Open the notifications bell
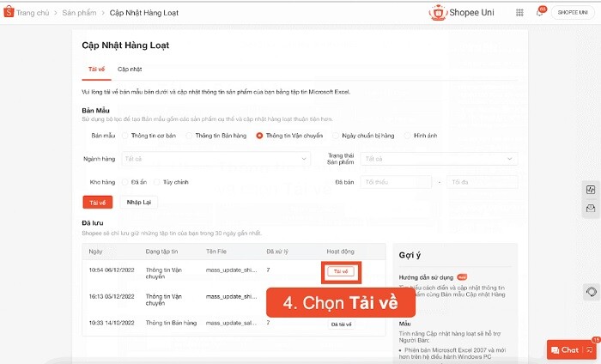 540,12
